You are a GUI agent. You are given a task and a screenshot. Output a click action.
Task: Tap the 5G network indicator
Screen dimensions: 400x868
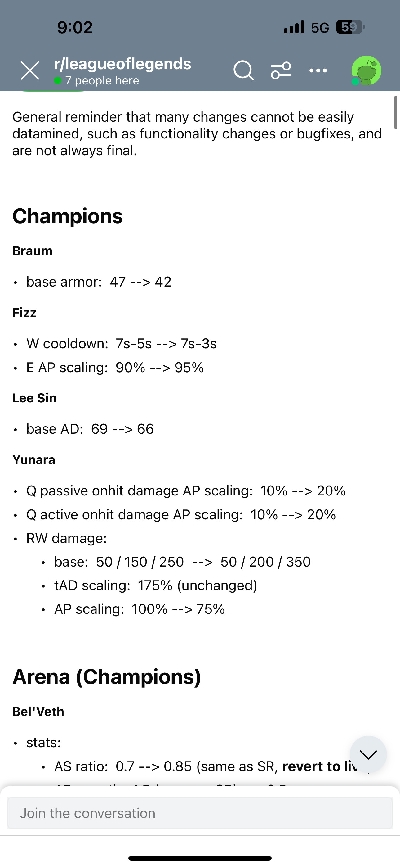[x=320, y=28]
